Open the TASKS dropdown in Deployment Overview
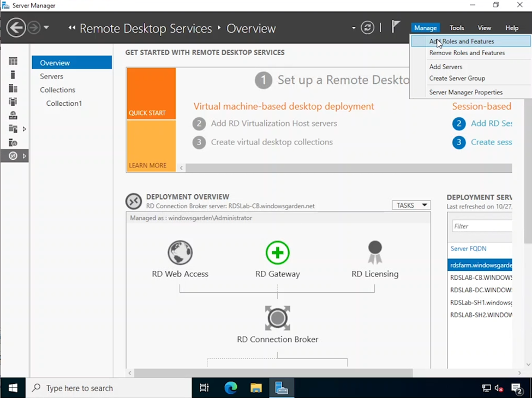This screenshot has width=532, height=398. 411,206
